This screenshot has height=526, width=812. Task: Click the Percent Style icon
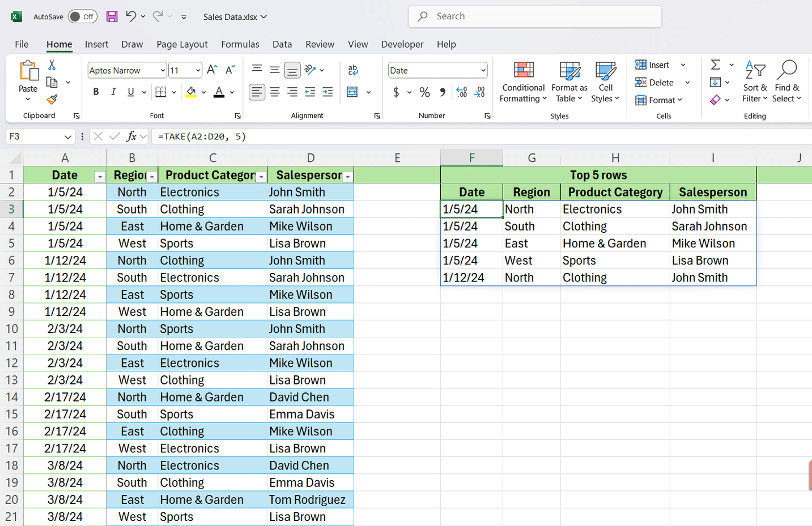[x=424, y=92]
